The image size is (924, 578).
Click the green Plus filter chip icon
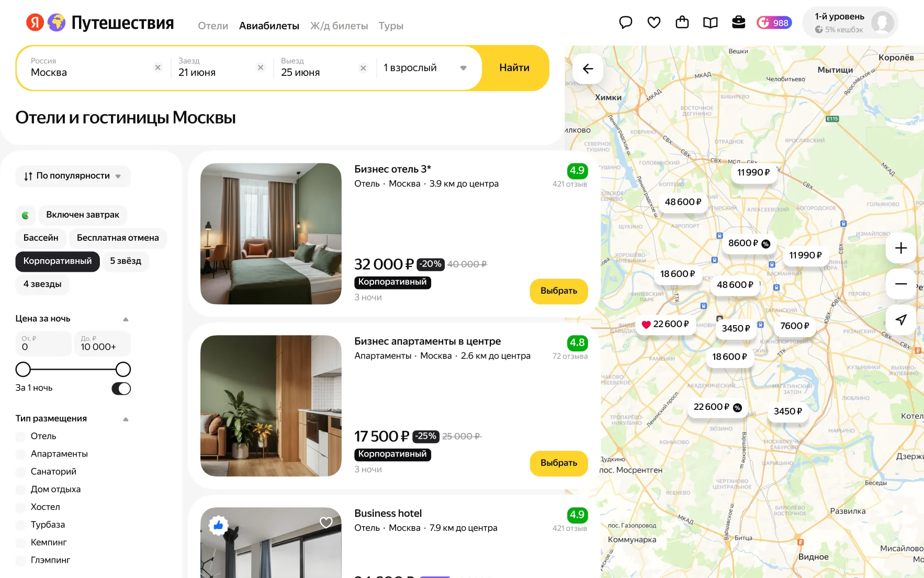click(26, 215)
